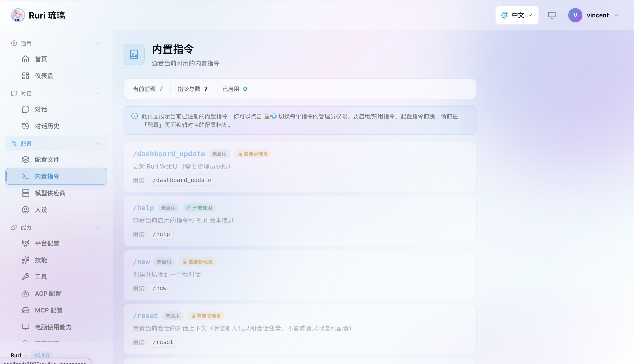Collapse the 对话 section chevron
The width and height of the screenshot is (634, 364).
98,93
